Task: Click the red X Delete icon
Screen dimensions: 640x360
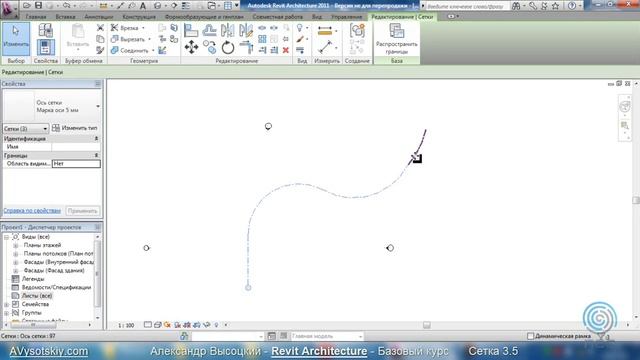Action: pos(286,50)
